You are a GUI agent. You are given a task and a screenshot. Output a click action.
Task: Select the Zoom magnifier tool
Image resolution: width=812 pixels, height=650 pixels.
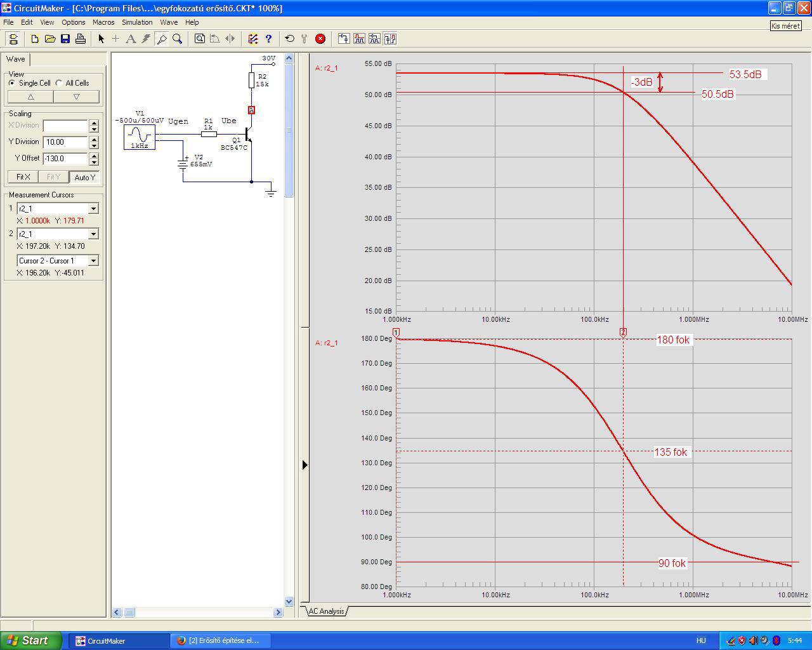coord(177,39)
